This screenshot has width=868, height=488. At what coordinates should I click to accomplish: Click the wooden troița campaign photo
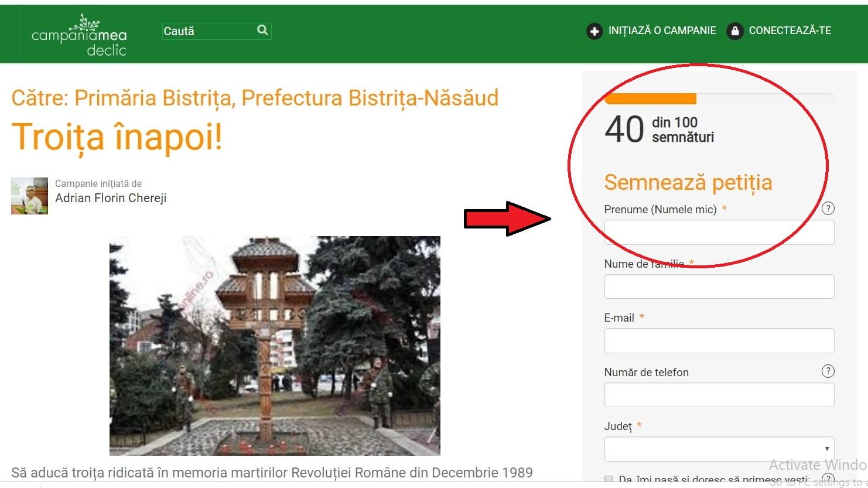[x=275, y=346]
